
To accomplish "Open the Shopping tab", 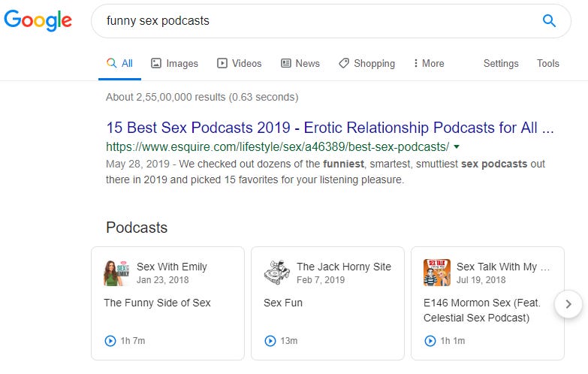I will (366, 63).
